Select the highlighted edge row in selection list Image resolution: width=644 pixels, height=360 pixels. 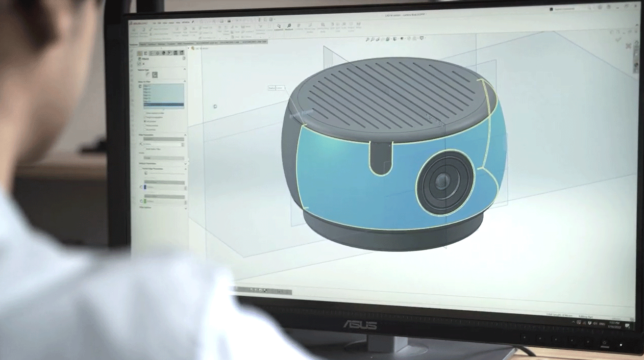pyautogui.click(x=163, y=104)
